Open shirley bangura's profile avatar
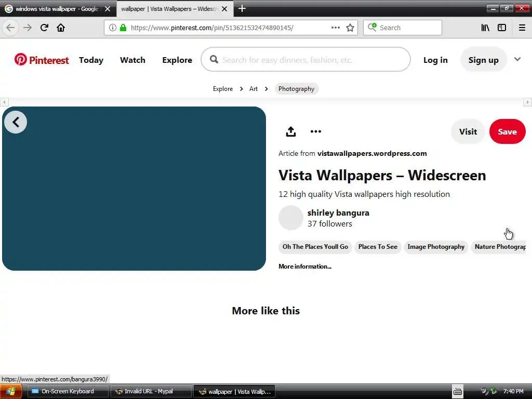This screenshot has width=532, height=399. pyautogui.click(x=291, y=218)
